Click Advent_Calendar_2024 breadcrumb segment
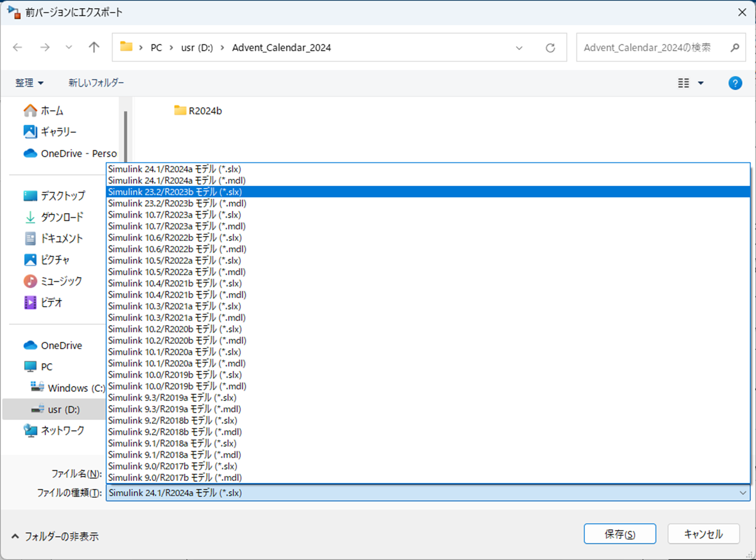Viewport: 756px width, 560px height. [282, 48]
